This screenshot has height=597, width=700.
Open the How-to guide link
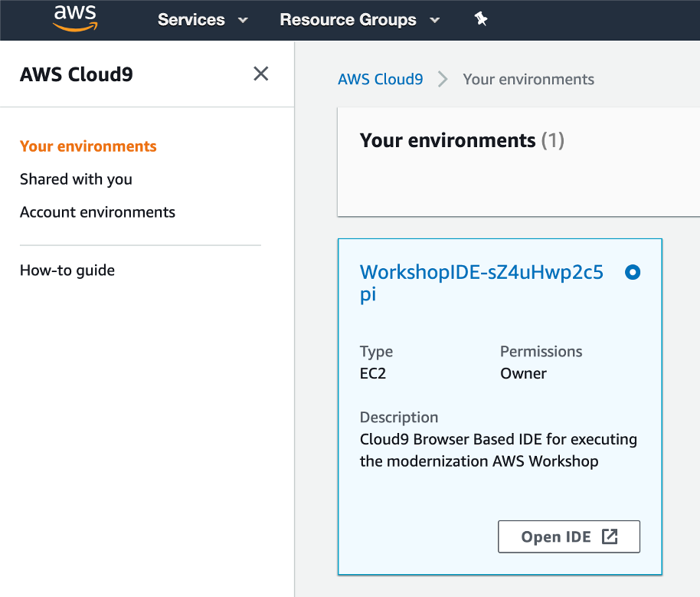[x=67, y=271]
